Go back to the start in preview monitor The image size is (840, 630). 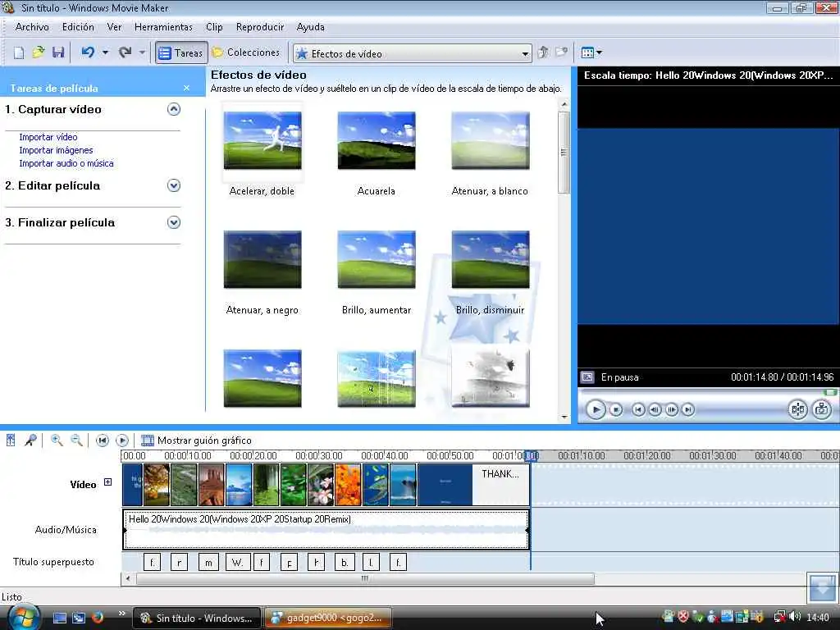click(x=638, y=410)
